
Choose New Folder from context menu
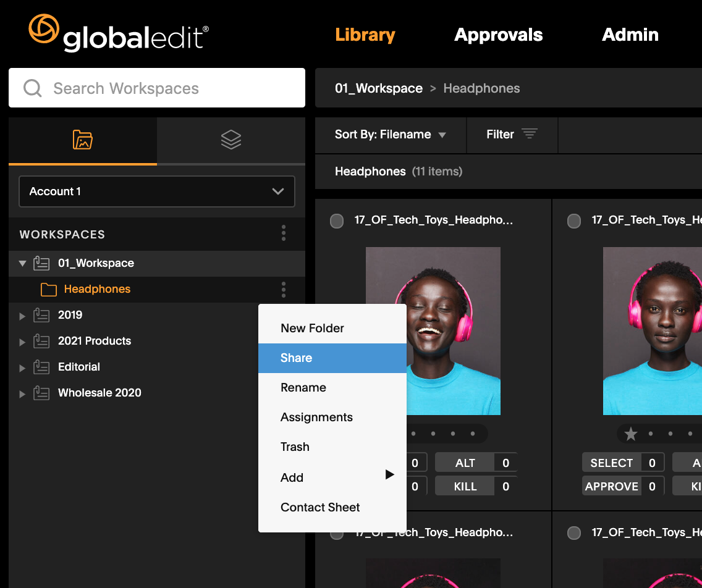point(332,328)
